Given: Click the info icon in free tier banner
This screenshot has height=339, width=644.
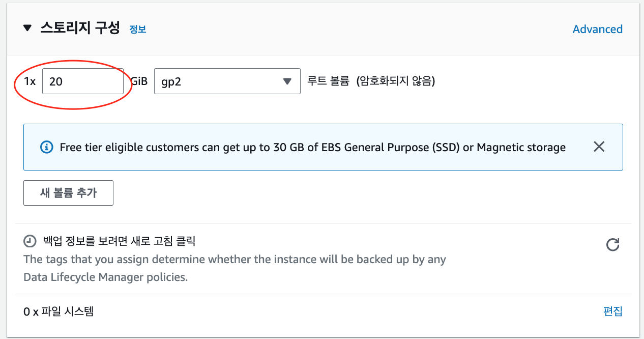Looking at the screenshot, I should [x=46, y=147].
